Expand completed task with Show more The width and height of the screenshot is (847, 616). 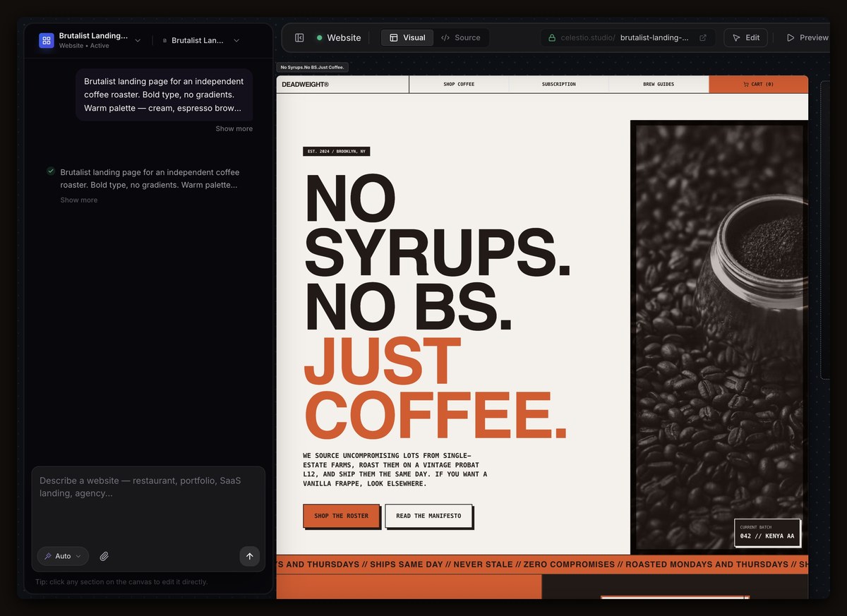pyautogui.click(x=79, y=200)
